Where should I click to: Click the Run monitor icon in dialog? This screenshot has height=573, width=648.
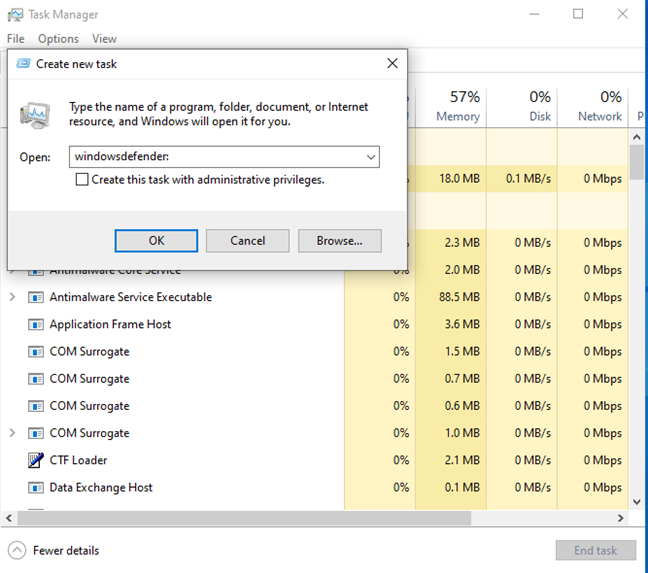(x=36, y=115)
